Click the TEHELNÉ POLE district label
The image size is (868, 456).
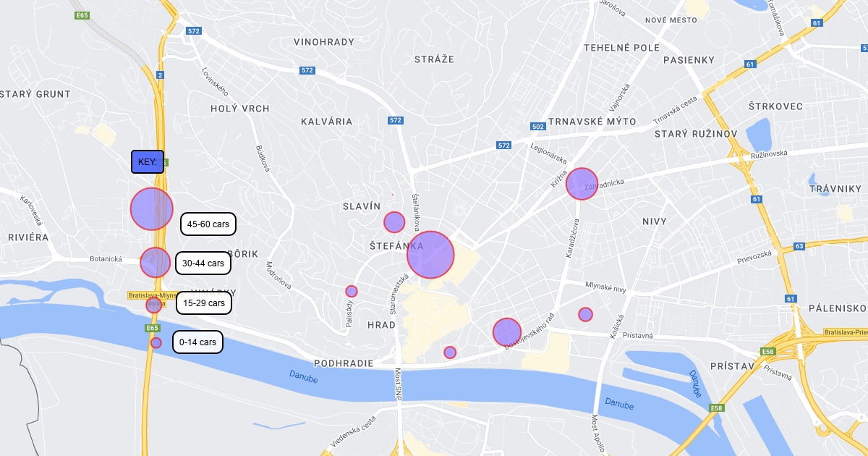coord(622,48)
